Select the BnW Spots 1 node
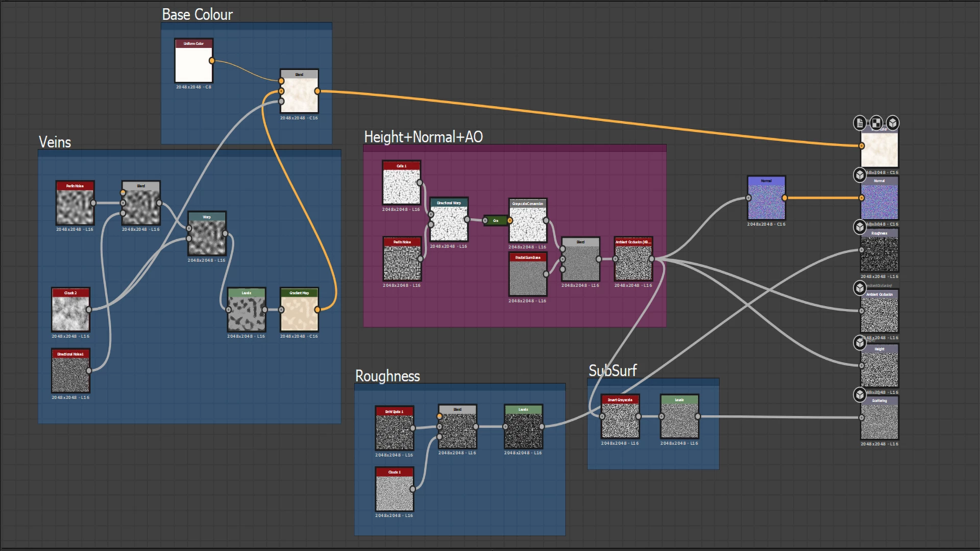 394,432
